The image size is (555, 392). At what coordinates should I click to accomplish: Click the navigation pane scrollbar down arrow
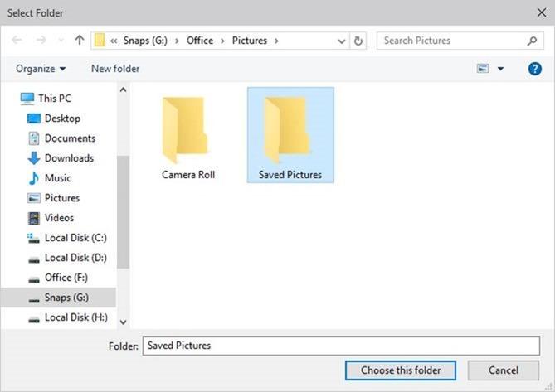tap(124, 322)
